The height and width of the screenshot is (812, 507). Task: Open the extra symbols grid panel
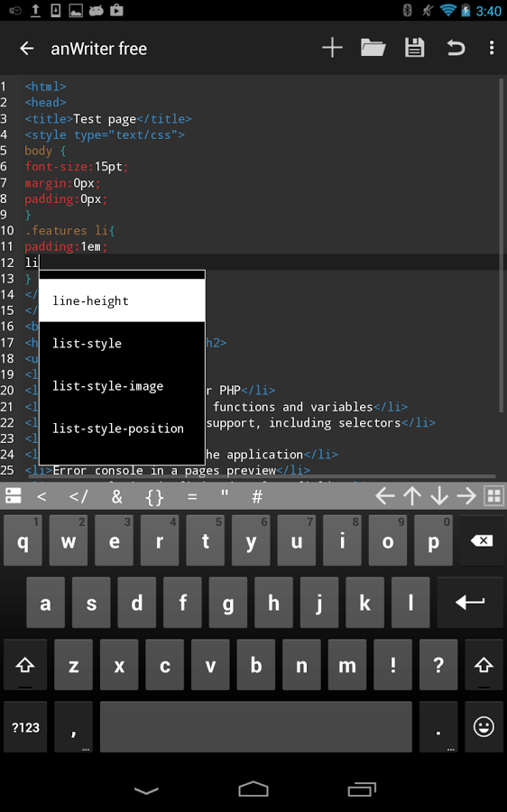point(494,496)
